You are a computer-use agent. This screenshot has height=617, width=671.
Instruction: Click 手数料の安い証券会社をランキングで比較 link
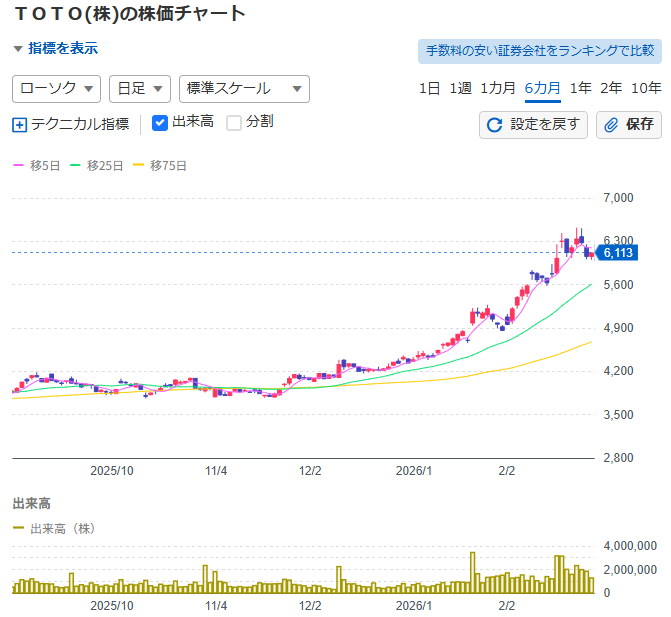click(x=539, y=51)
